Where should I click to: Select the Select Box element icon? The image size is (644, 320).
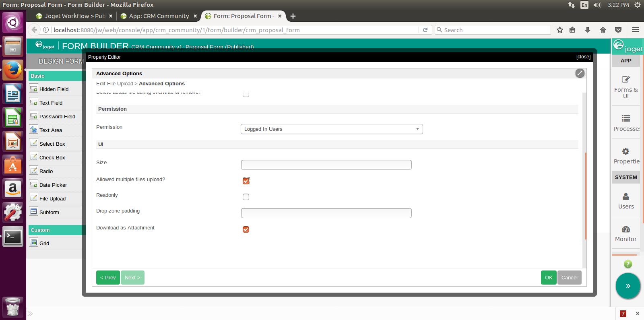pyautogui.click(x=34, y=143)
